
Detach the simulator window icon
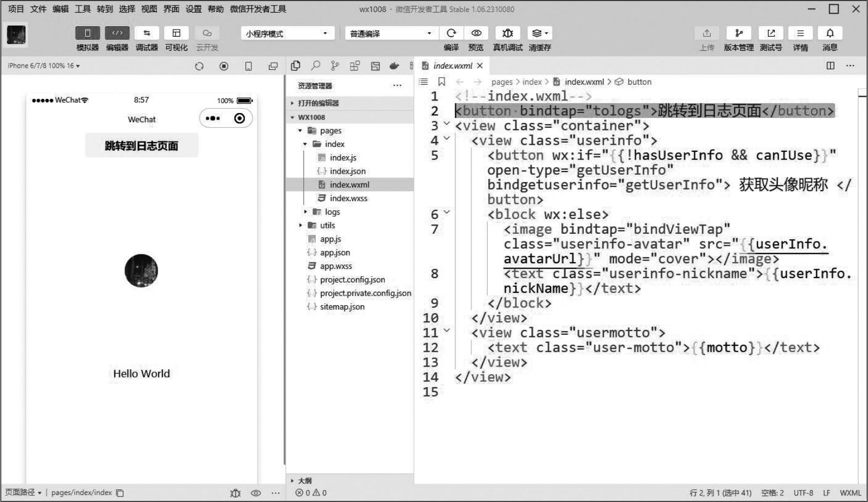pyautogui.click(x=273, y=66)
